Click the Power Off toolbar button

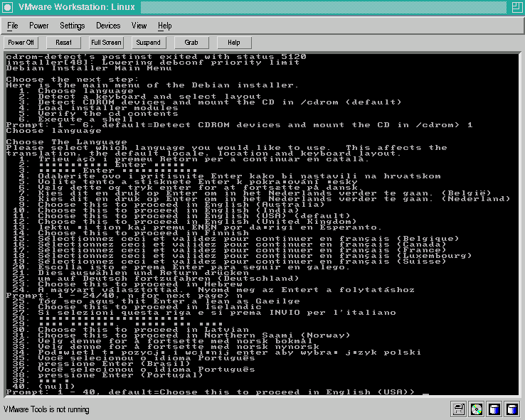21,43
